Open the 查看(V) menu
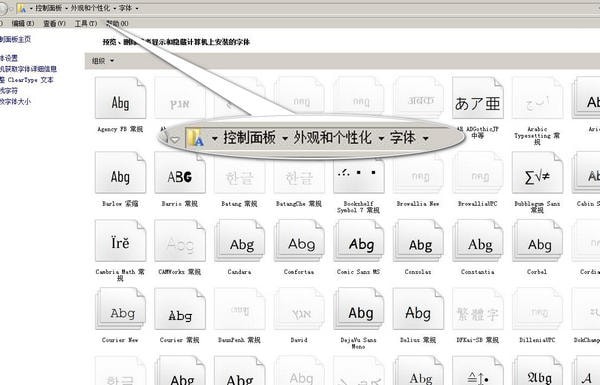Image resolution: width=600 pixels, height=385 pixels. (54, 23)
